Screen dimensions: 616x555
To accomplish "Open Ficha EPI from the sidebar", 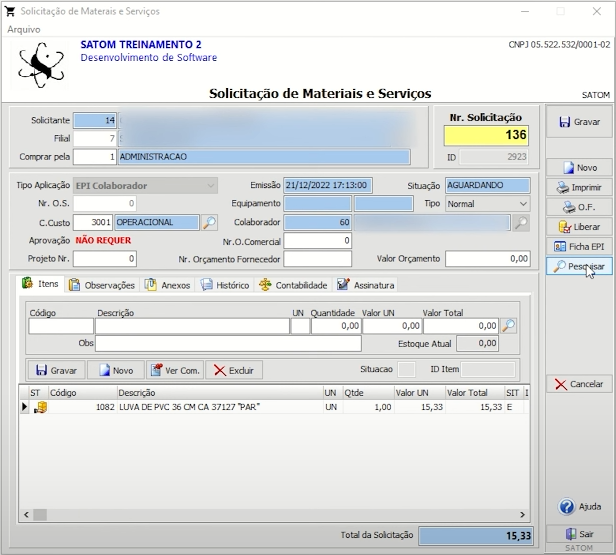I will coord(579,246).
